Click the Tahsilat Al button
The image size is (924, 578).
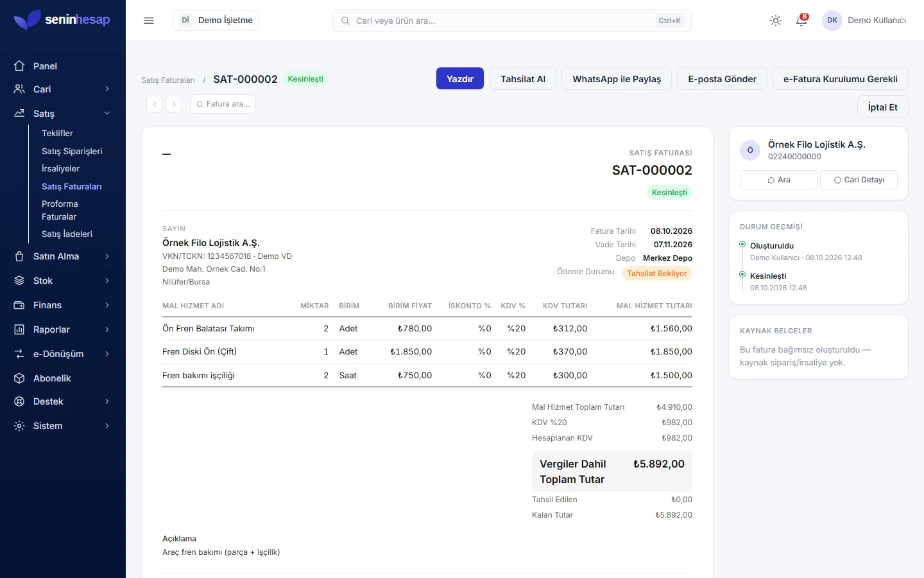(523, 79)
